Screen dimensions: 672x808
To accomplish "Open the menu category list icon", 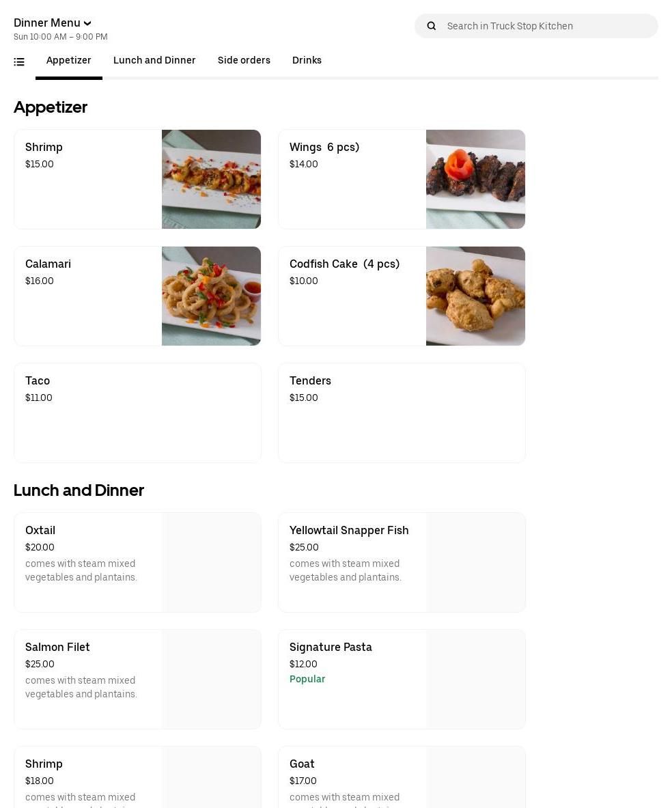I will pos(19,62).
